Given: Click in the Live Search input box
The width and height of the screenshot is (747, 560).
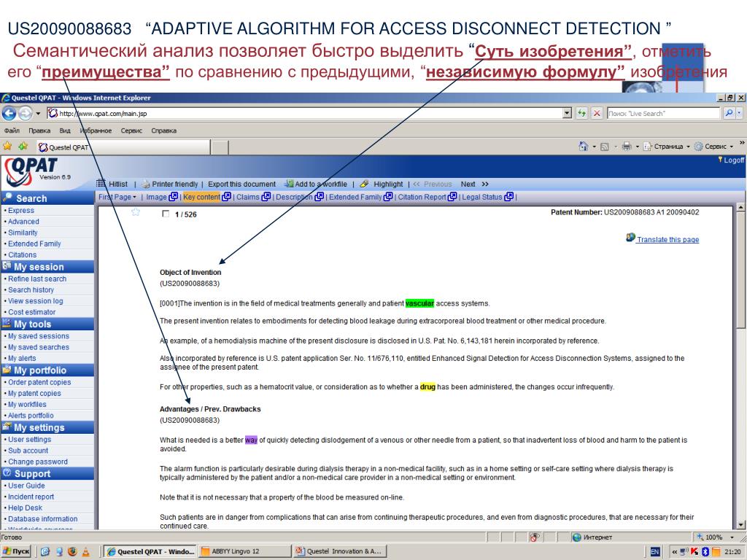Looking at the screenshot, I should [x=663, y=113].
